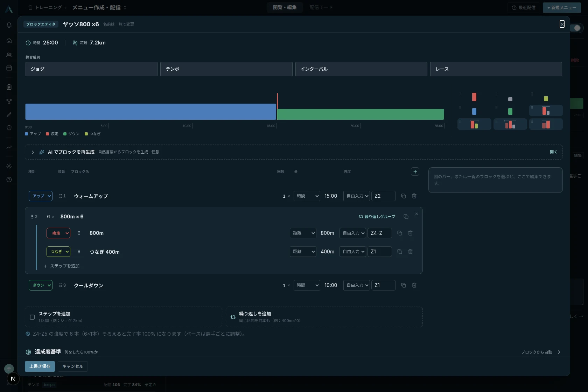
Task: Select the インターバル workout type
Action: click(x=361, y=69)
